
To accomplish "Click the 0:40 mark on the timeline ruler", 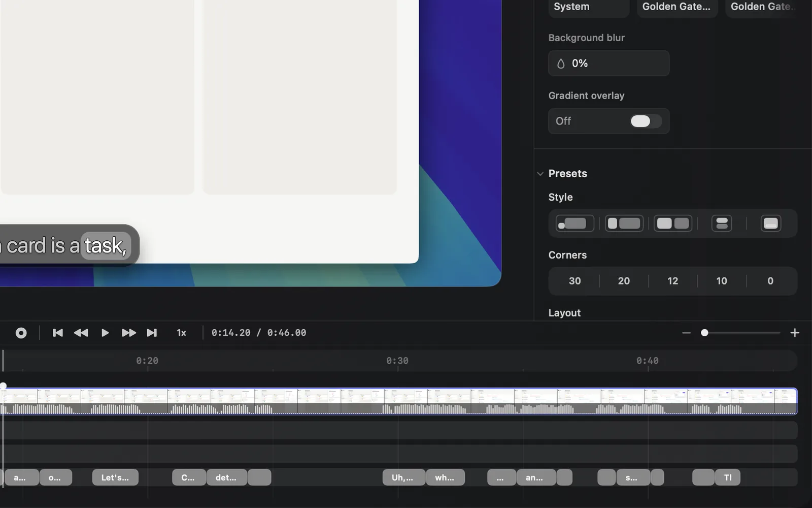I will [648, 361].
